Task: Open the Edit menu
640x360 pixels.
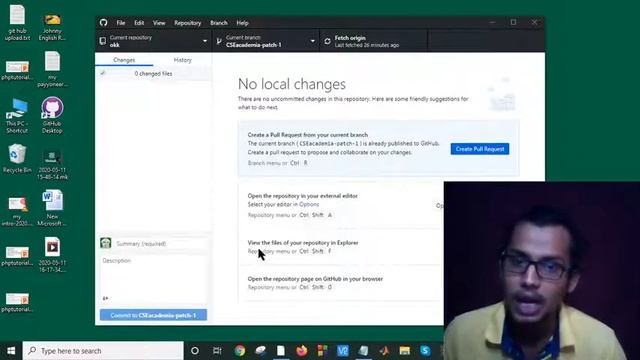Action: (139, 23)
